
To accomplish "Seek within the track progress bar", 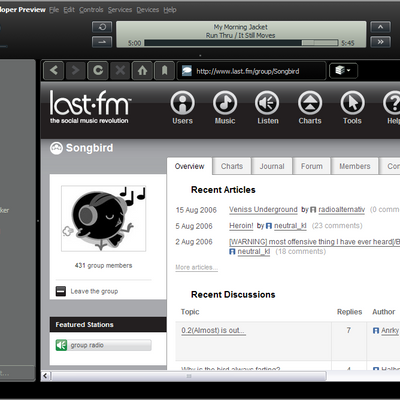I will [x=241, y=43].
